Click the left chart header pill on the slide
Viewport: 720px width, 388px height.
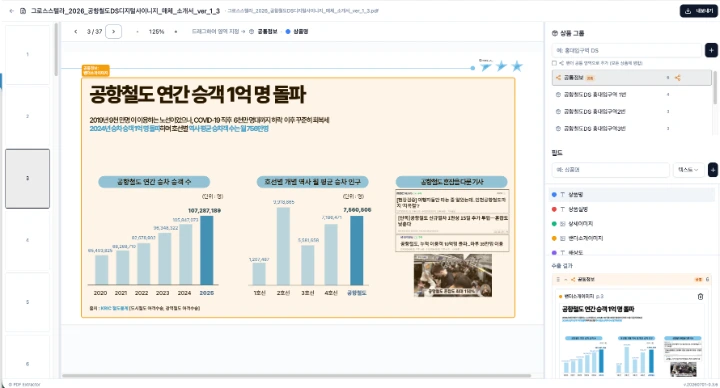[154, 182]
